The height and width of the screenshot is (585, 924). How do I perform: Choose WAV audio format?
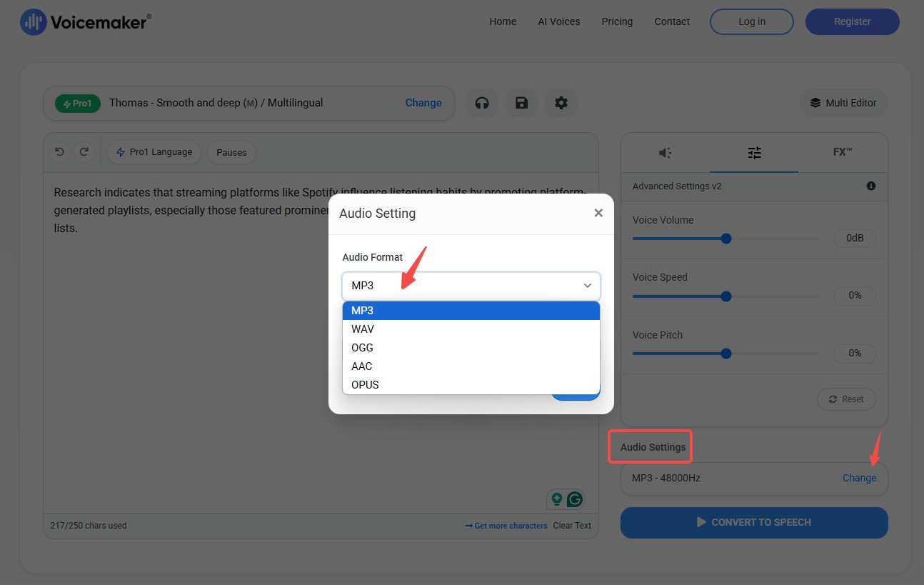point(471,329)
